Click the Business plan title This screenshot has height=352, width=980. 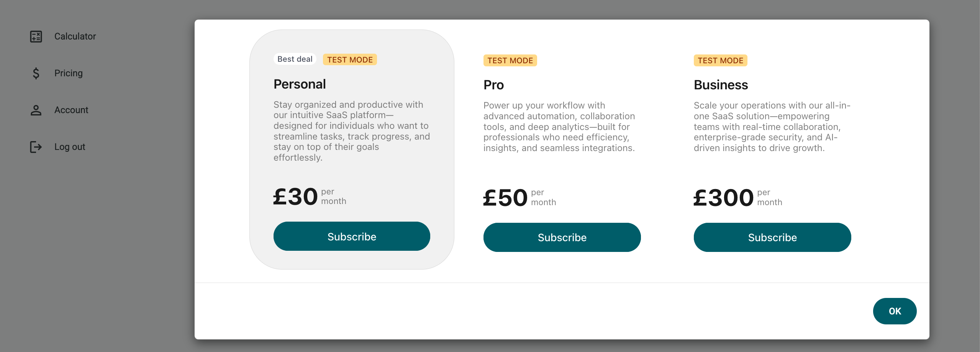721,85
